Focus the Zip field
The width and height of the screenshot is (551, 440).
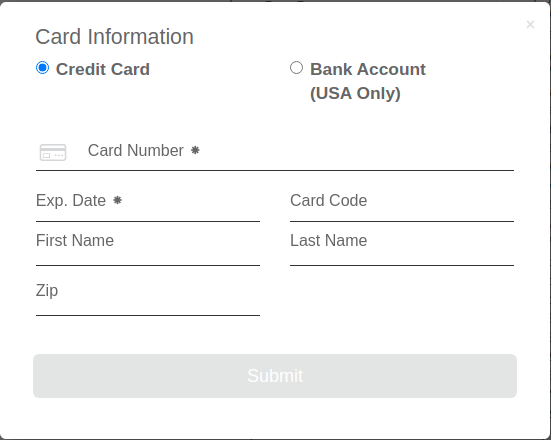pos(148,296)
